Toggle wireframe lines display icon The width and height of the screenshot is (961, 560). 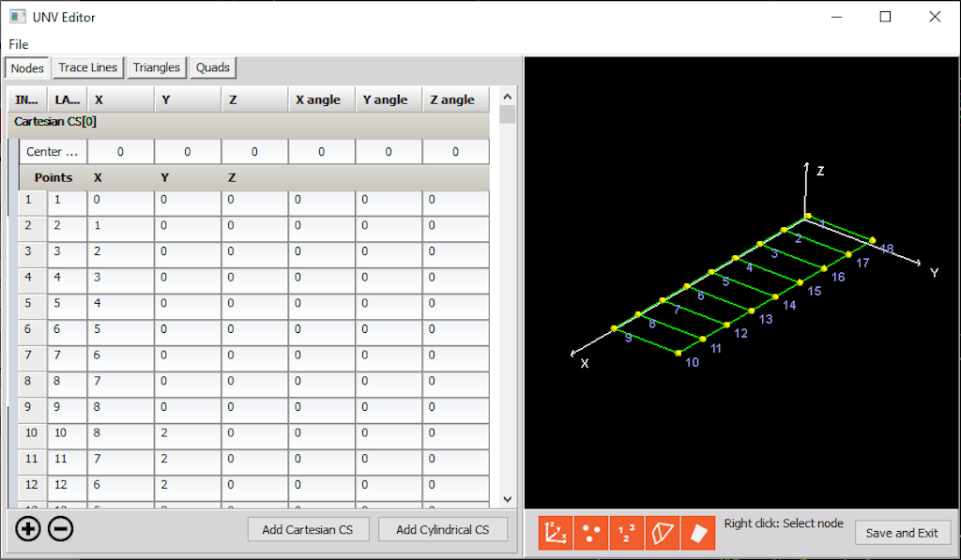click(662, 533)
